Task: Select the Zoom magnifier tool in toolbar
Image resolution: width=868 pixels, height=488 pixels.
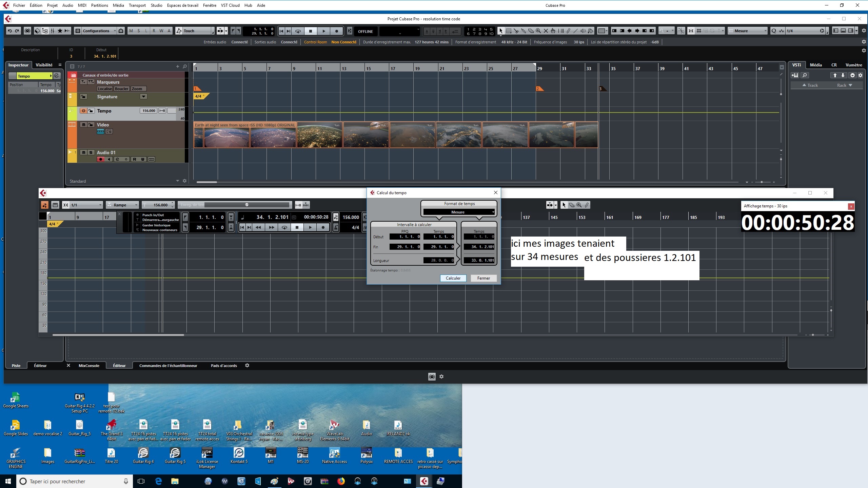Action: [538, 31]
